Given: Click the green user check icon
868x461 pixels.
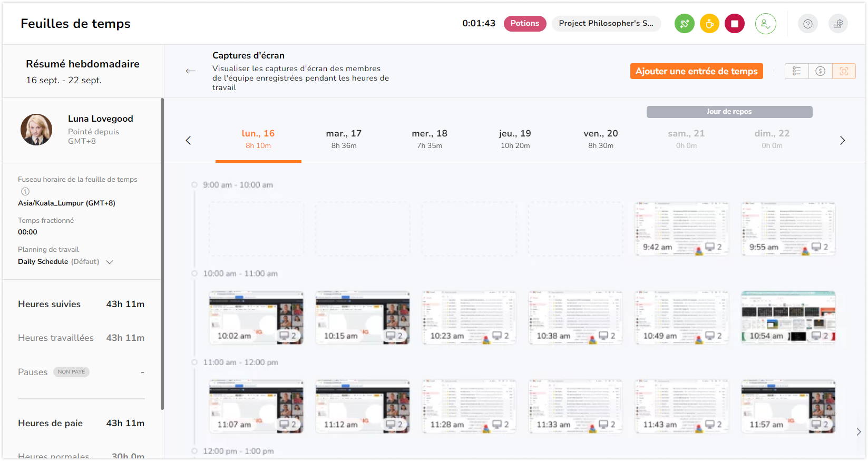Looking at the screenshot, I should click(x=765, y=24).
